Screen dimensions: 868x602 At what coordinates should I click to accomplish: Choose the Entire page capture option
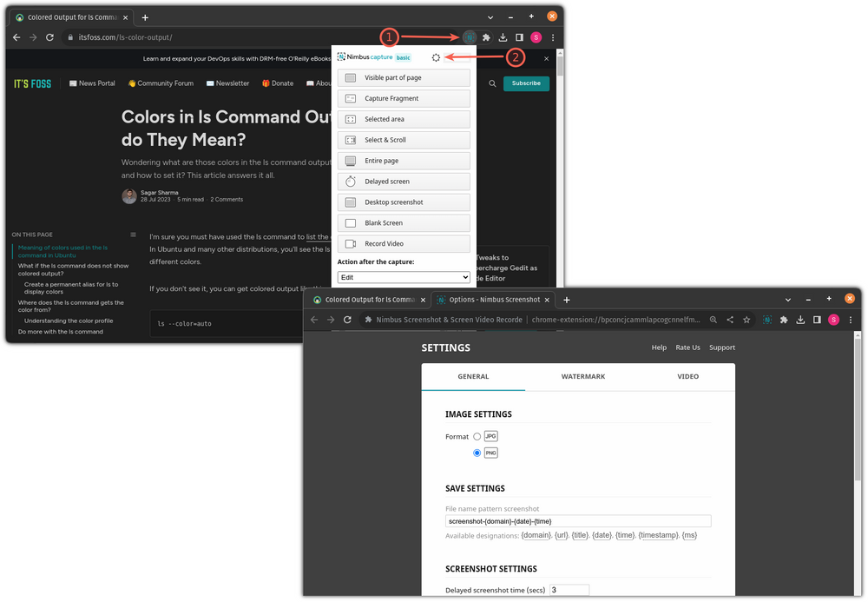[403, 160]
